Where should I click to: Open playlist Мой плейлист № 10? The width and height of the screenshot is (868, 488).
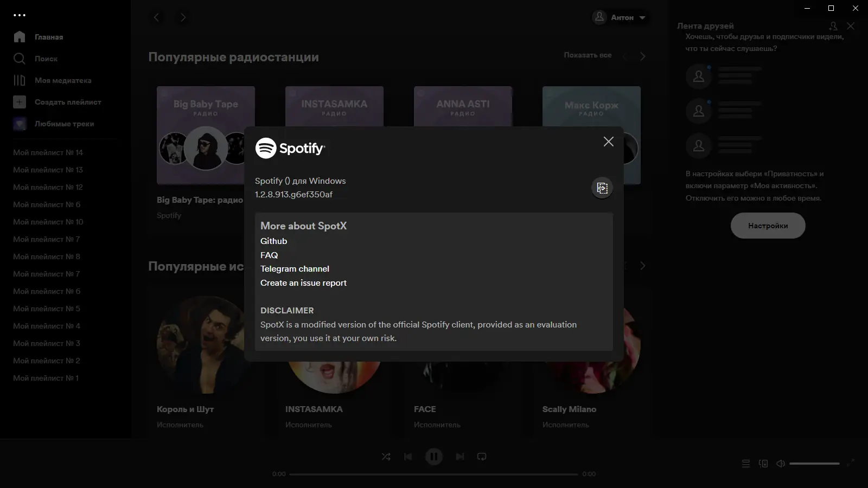coord(48,222)
